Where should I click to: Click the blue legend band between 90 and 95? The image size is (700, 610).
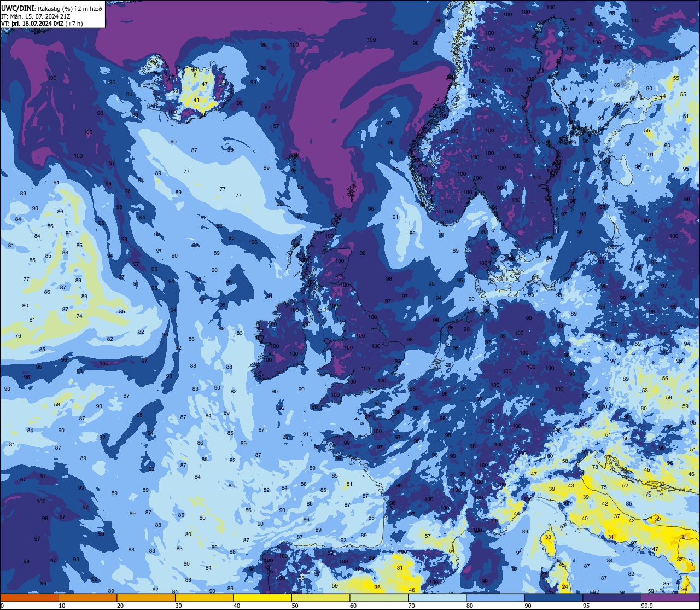[x=553, y=597]
